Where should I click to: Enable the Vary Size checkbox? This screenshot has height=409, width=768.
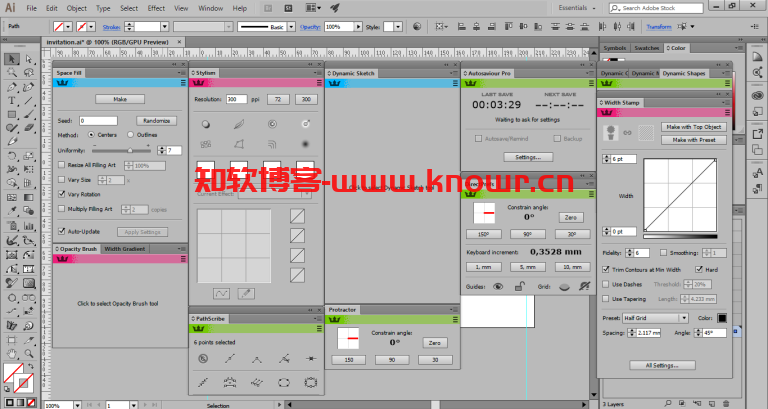[62, 180]
